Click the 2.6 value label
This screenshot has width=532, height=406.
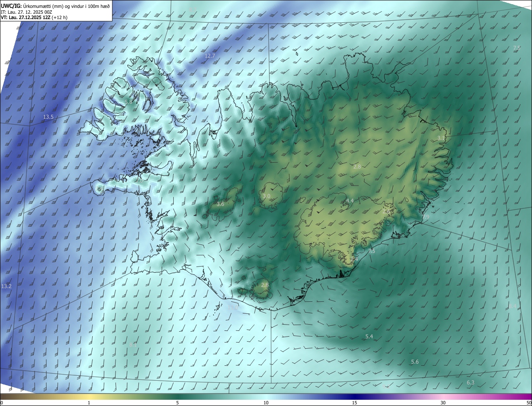[386, 211]
